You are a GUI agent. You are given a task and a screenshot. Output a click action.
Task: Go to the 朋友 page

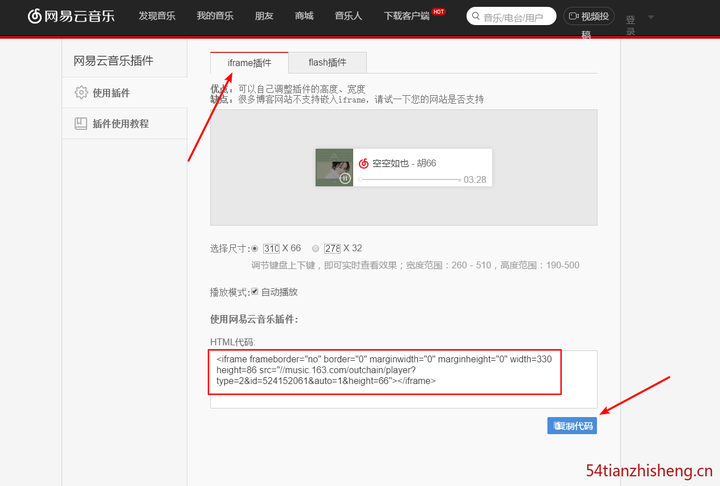(x=264, y=16)
